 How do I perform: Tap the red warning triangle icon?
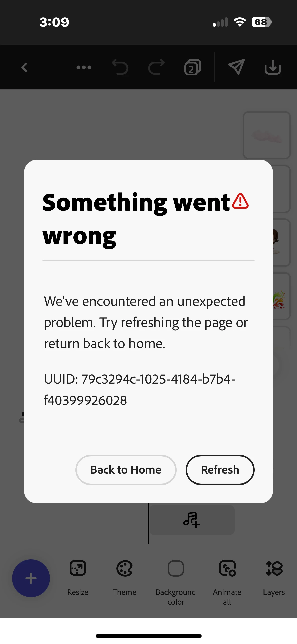pos(240,201)
